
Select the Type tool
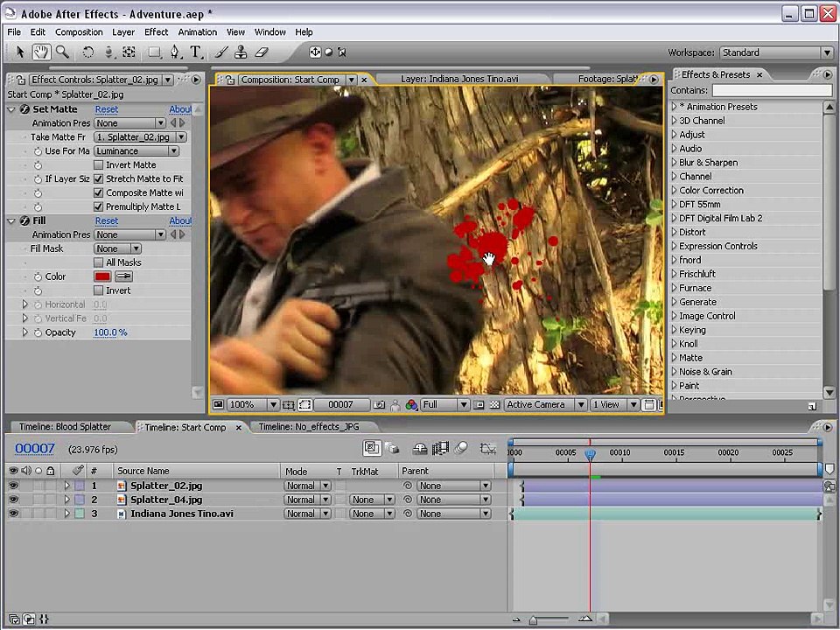tap(195, 52)
